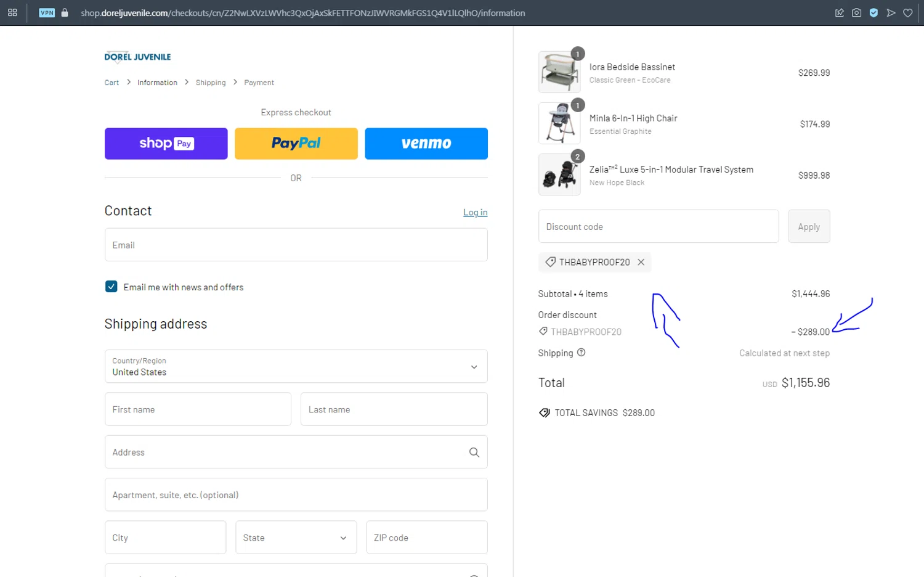The width and height of the screenshot is (924, 577).
Task: Focus the City field
Action: click(x=165, y=538)
